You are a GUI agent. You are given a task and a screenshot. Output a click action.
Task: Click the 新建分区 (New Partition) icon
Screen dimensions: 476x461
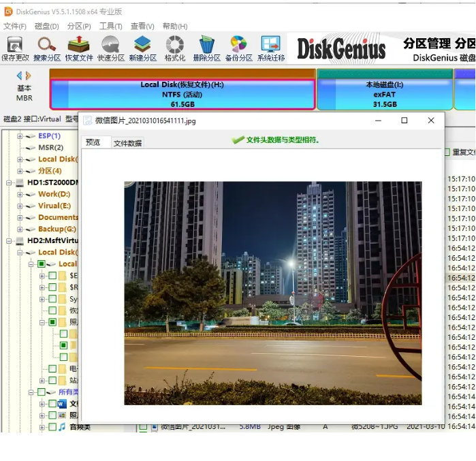142,48
